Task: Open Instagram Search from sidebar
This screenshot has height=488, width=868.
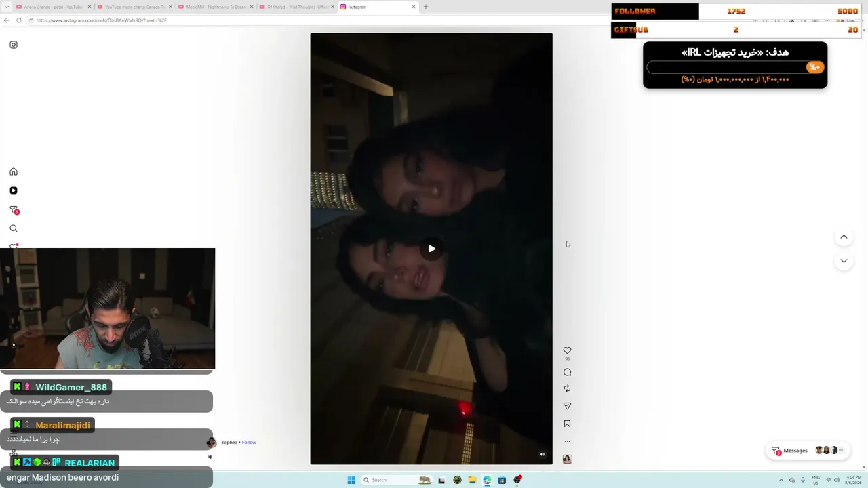Action: tap(14, 228)
